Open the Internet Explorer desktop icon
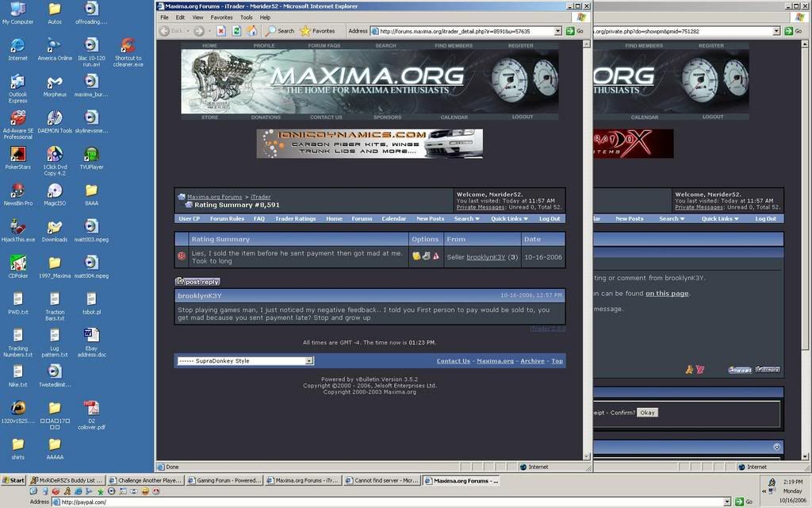 coord(17,49)
